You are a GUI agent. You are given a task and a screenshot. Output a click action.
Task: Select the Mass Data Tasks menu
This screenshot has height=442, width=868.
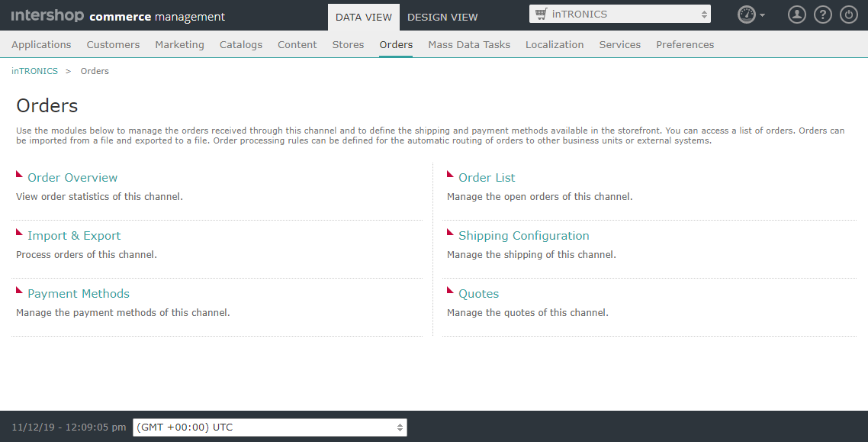tap(469, 44)
